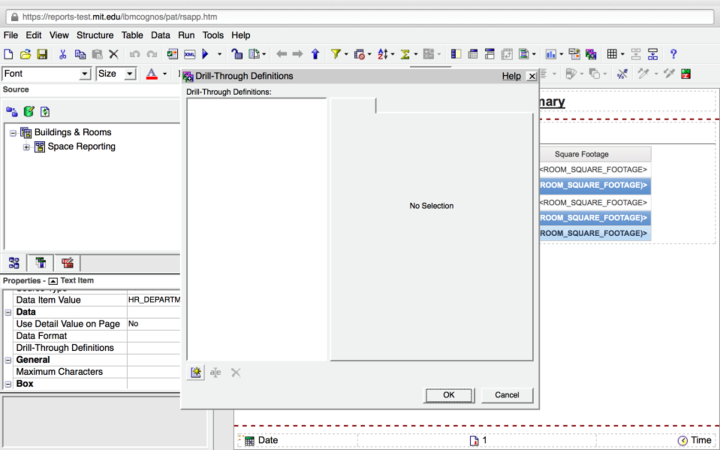Open the Tools menu

click(x=213, y=35)
